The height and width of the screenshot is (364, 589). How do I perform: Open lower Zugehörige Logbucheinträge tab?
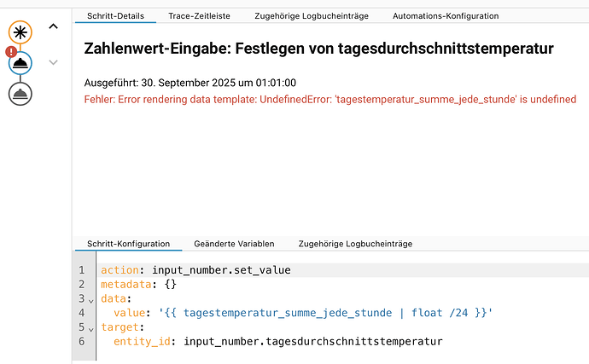(355, 244)
